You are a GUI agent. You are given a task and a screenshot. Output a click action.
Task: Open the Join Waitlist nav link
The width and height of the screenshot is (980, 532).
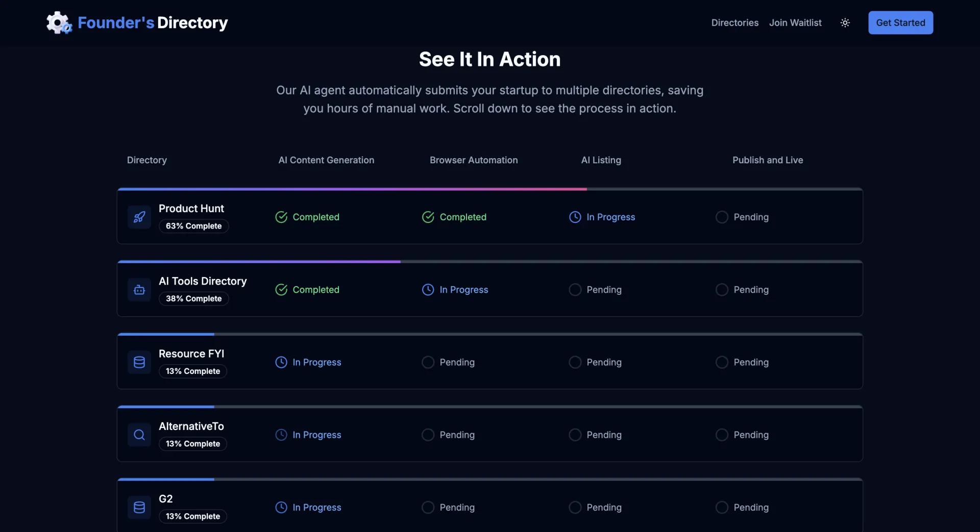pyautogui.click(x=795, y=23)
